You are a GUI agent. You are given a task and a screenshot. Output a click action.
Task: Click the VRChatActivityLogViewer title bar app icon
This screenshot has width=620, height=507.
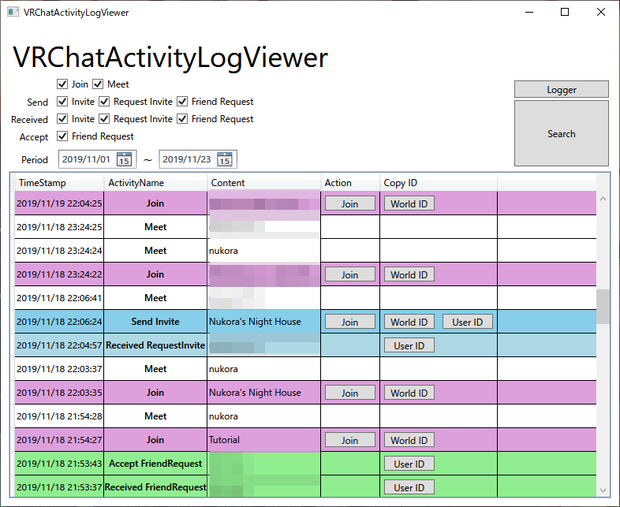(x=13, y=12)
